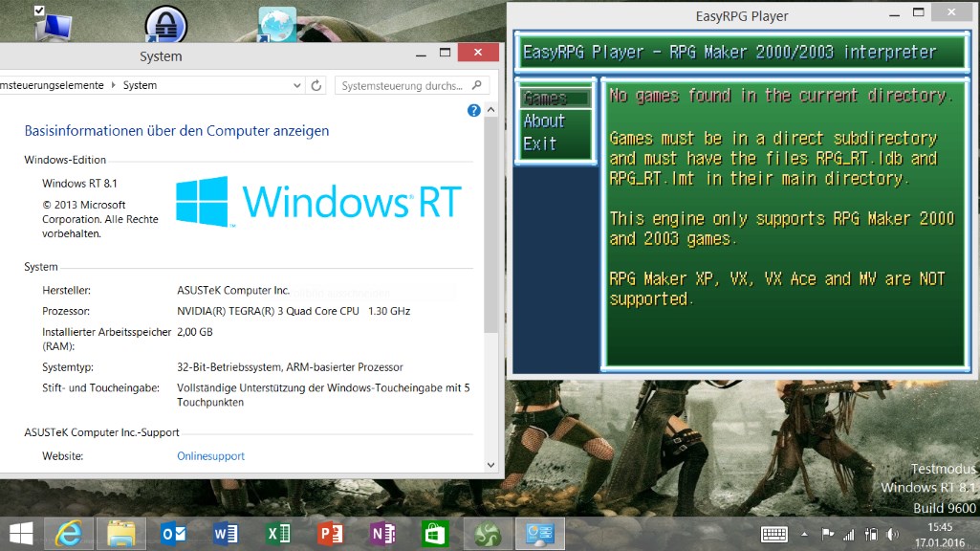Click the System window vertical scrollbar thumb
The height and width of the screenshot is (551, 980).
[491, 225]
